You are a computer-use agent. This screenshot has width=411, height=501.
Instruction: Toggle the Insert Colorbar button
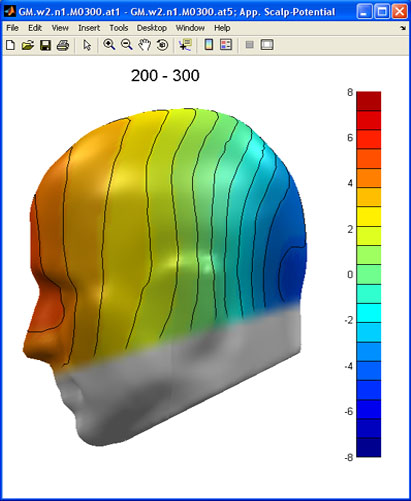click(x=209, y=45)
